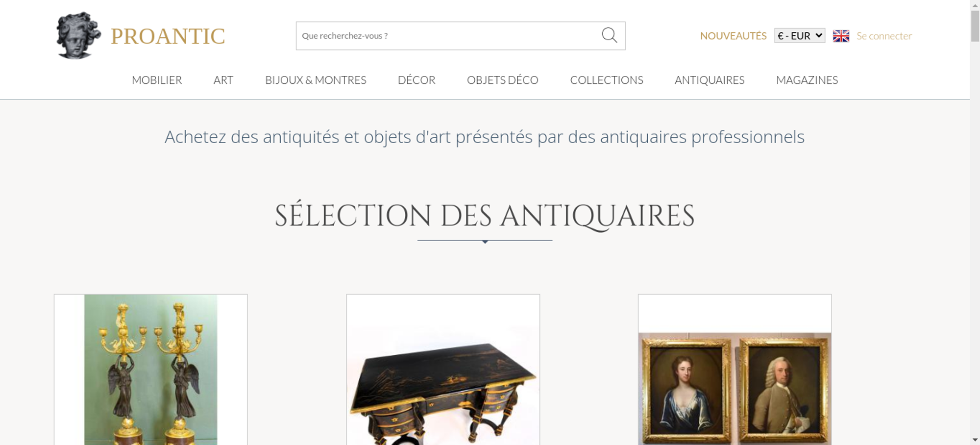Viewport: 980px width, 445px height.
Task: Focus the 'Que recherchez-vous ?' search field
Action: 448,36
